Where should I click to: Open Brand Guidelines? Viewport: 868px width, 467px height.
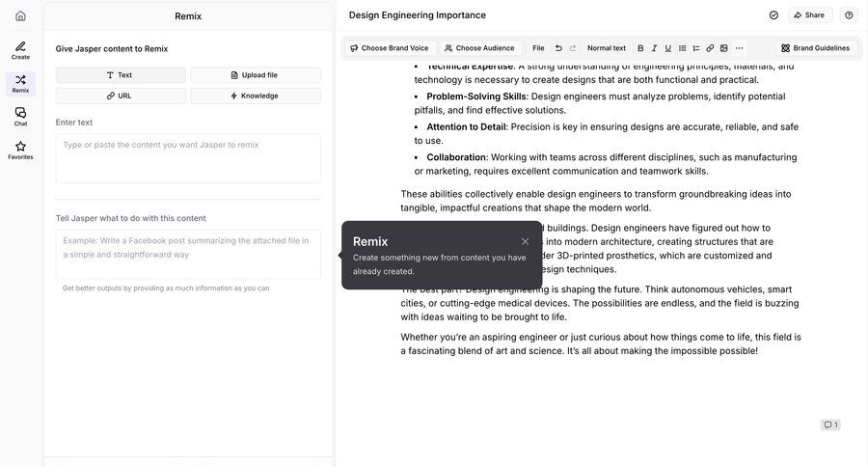click(x=815, y=48)
